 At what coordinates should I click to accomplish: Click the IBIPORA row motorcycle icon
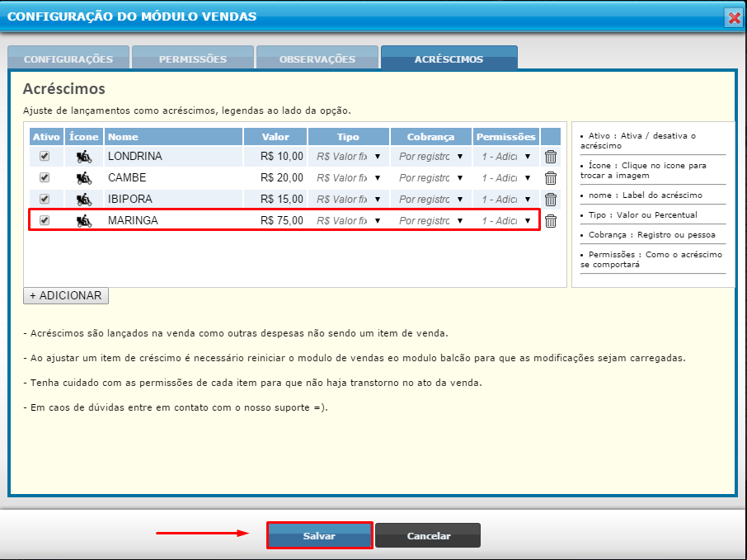[84, 200]
